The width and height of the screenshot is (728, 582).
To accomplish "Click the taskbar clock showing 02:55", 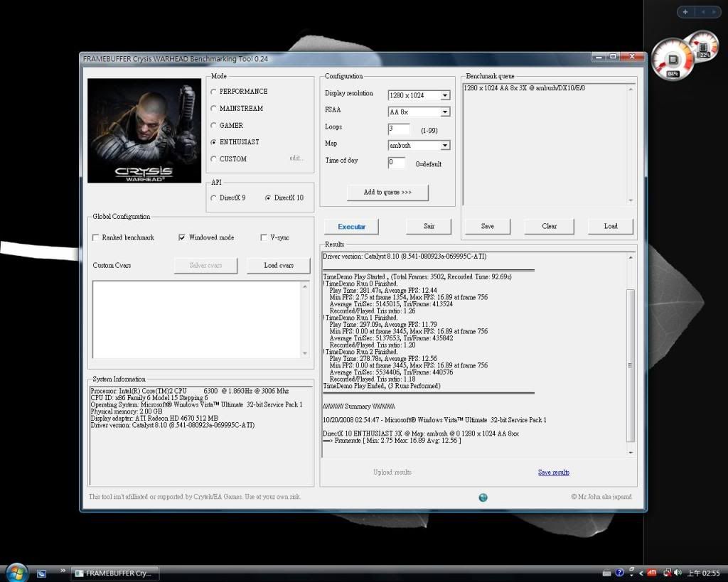I will [704, 573].
